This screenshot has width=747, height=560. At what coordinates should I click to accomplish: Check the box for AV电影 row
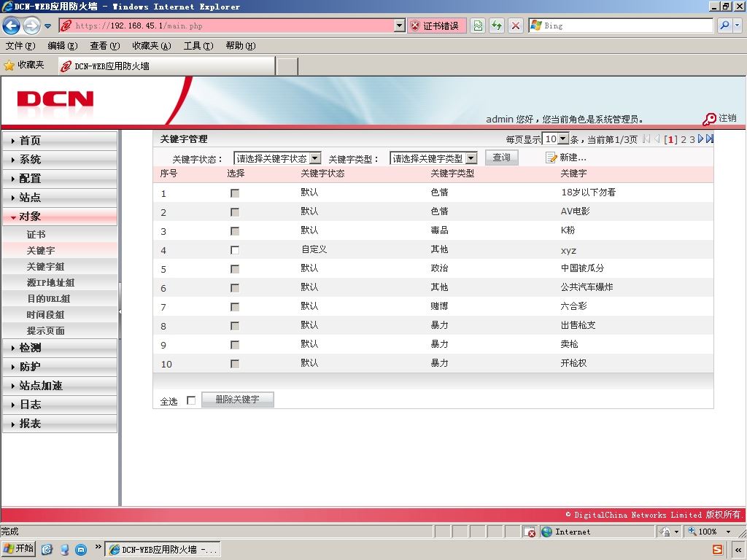click(235, 212)
